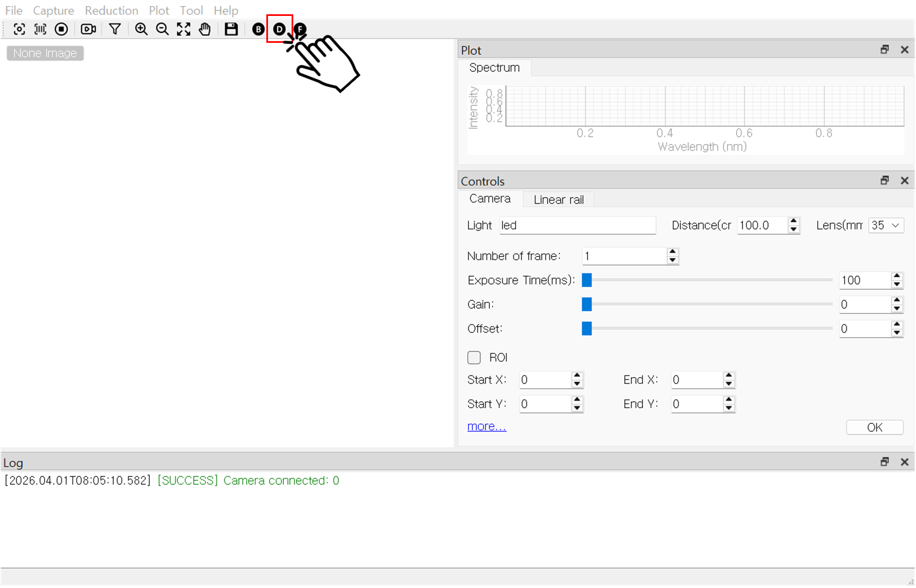Decrease the Start Y value

click(577, 408)
